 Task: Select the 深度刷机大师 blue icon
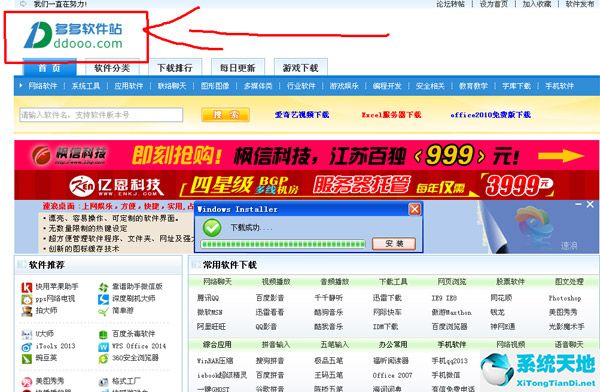(103, 299)
